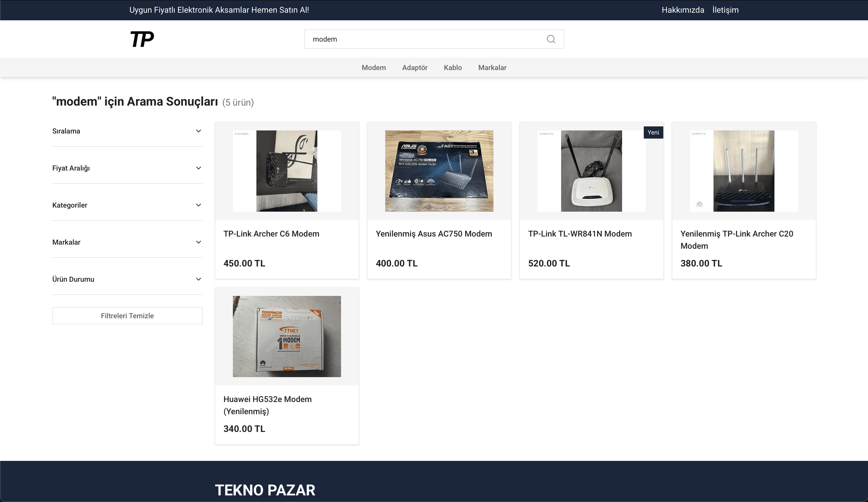Open TP-Link TL-WR841N Modem photo
868x502 pixels.
pos(591,171)
